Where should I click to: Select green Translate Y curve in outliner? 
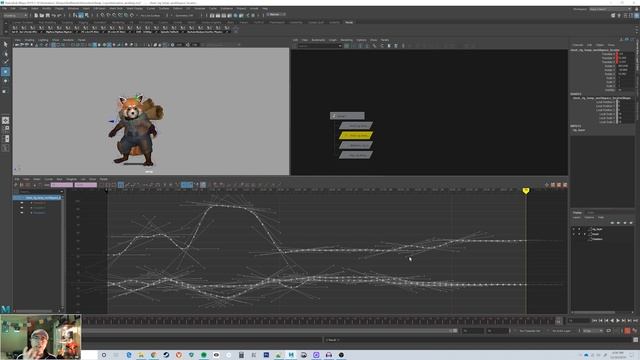(x=40, y=208)
